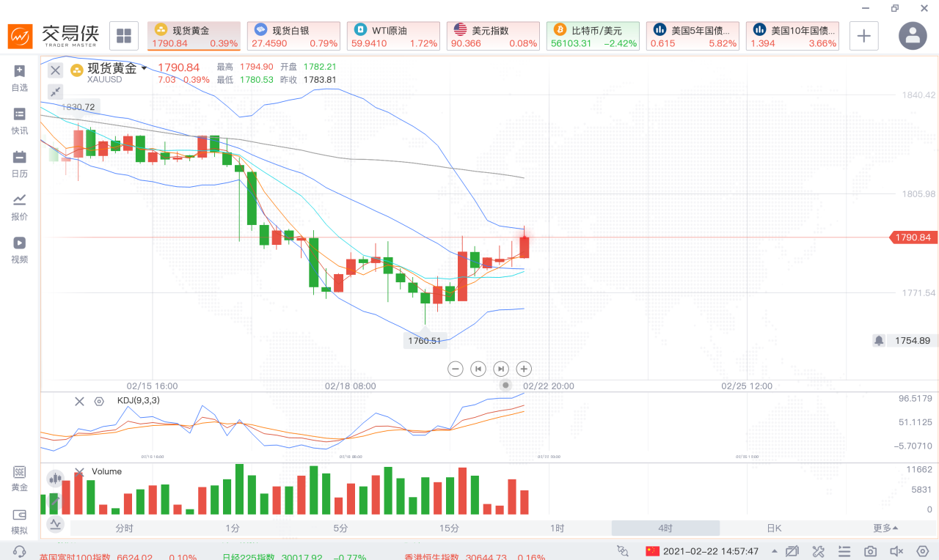Open the 现货黄金 symbol dropdown arrow
Screen dimensions: 939x560
click(x=145, y=69)
